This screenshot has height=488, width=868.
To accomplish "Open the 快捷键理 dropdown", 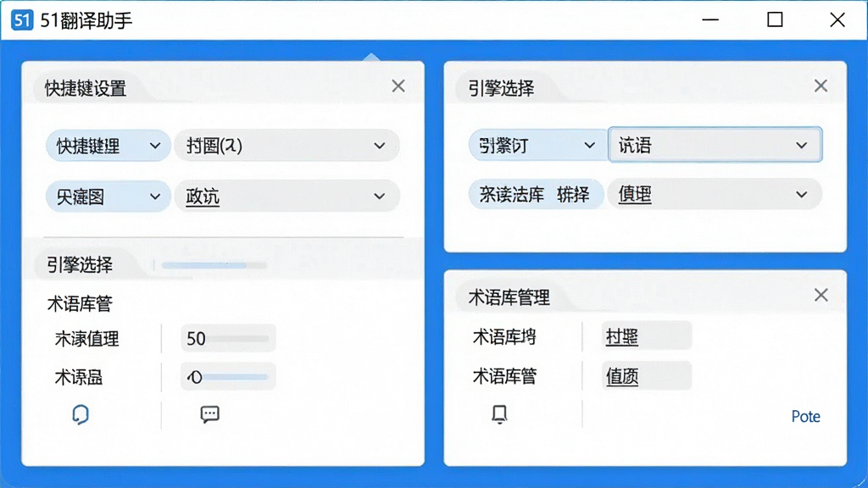I will pos(108,146).
